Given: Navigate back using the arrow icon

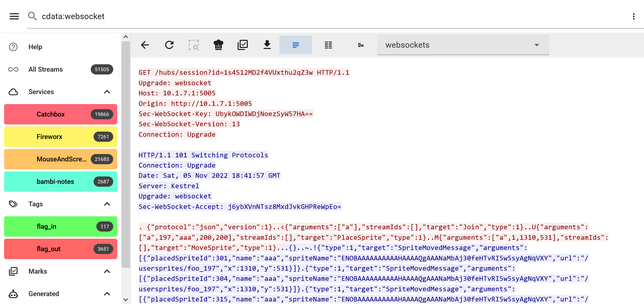Looking at the screenshot, I should point(145,45).
